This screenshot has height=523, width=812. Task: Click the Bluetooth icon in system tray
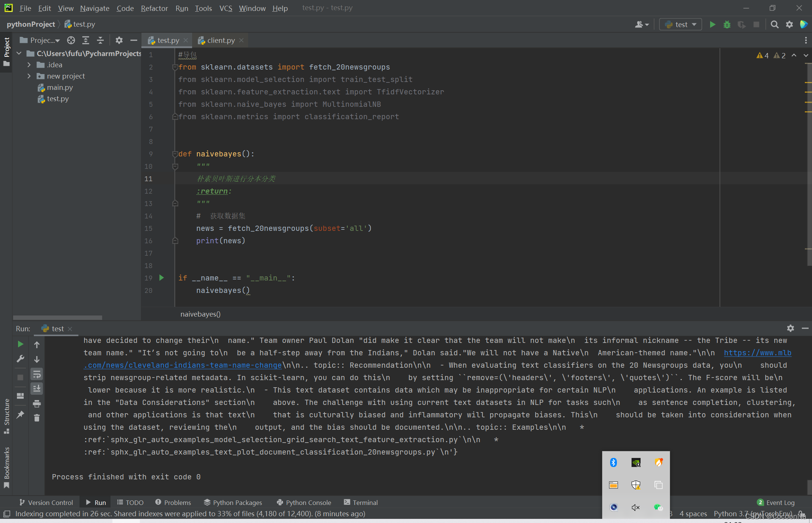pos(613,462)
